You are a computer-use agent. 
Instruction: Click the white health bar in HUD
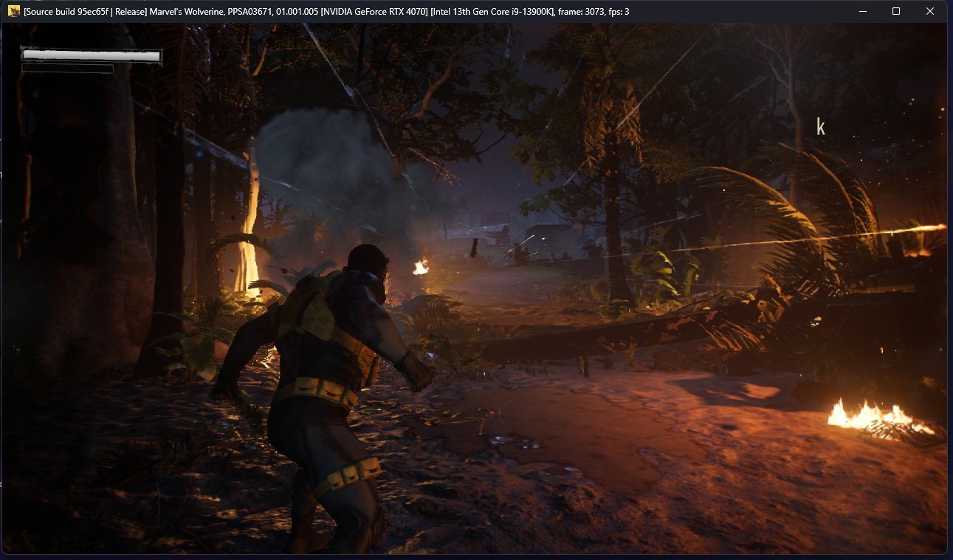tap(92, 55)
